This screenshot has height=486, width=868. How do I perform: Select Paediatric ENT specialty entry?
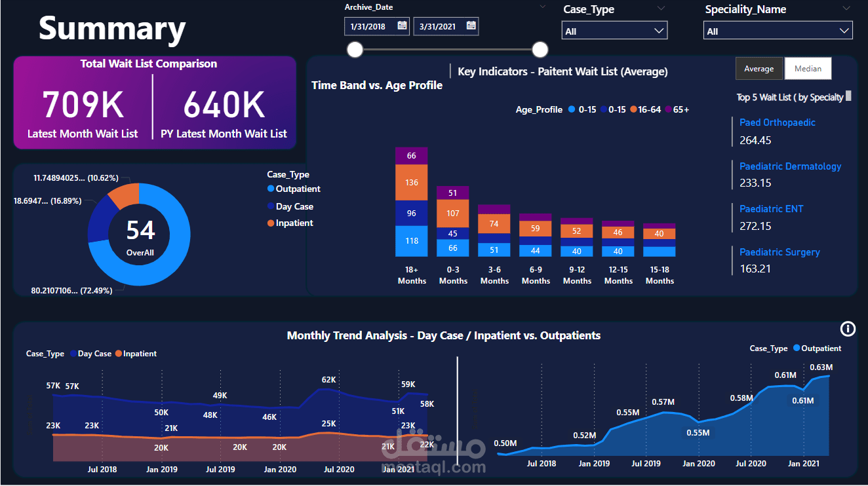(772, 209)
